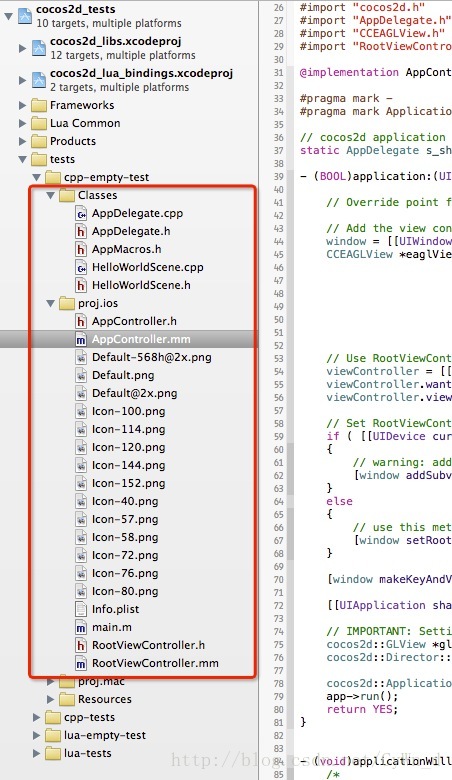452x780 pixels.
Task: Click the proj.ios folder icon
Action: [x=67, y=303]
